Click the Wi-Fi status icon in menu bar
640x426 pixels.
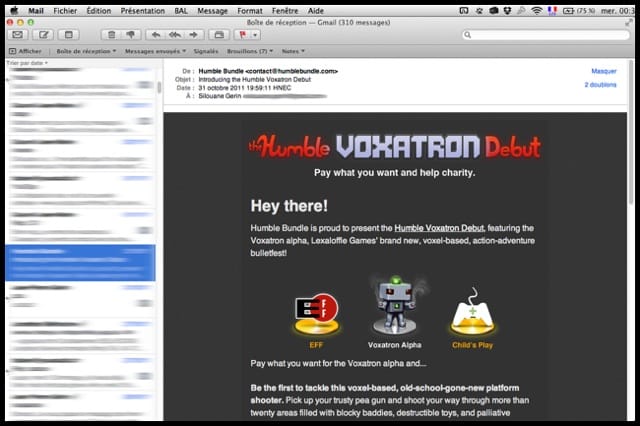click(x=536, y=11)
